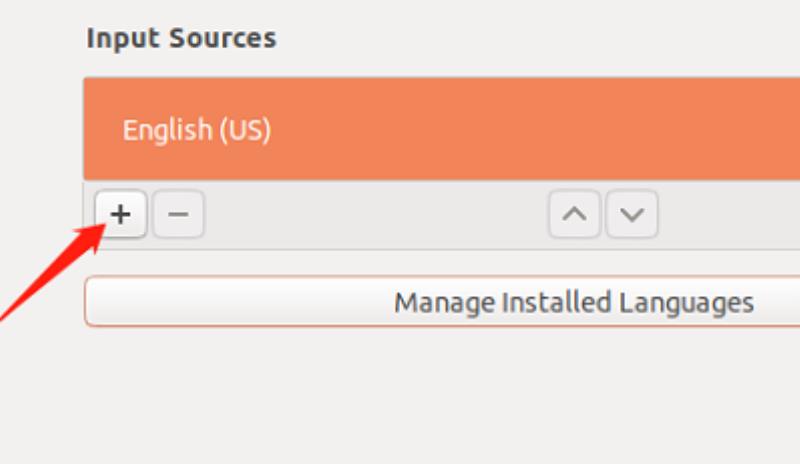Click the upward chevron in the toolbar
This screenshot has width=800, height=464.
574,214
